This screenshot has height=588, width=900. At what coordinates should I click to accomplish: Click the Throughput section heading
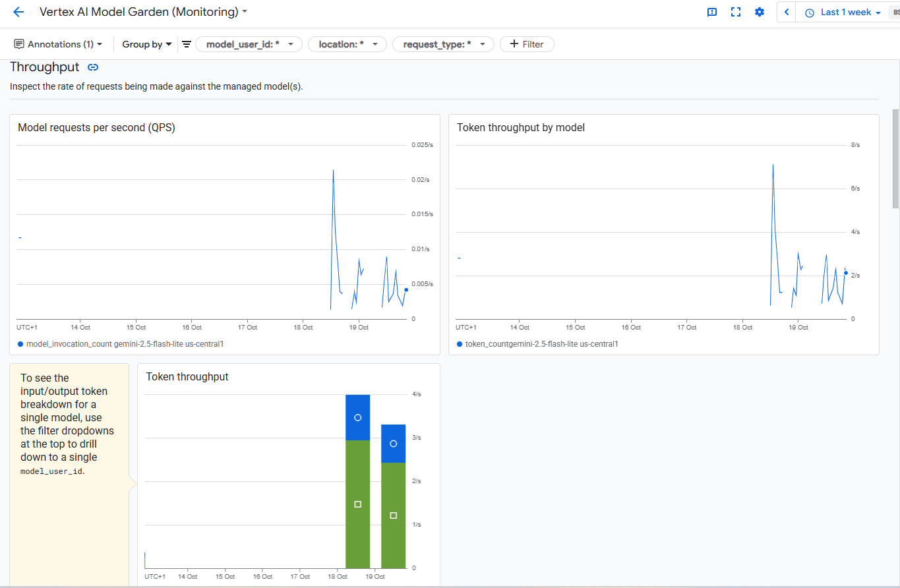pyautogui.click(x=44, y=67)
